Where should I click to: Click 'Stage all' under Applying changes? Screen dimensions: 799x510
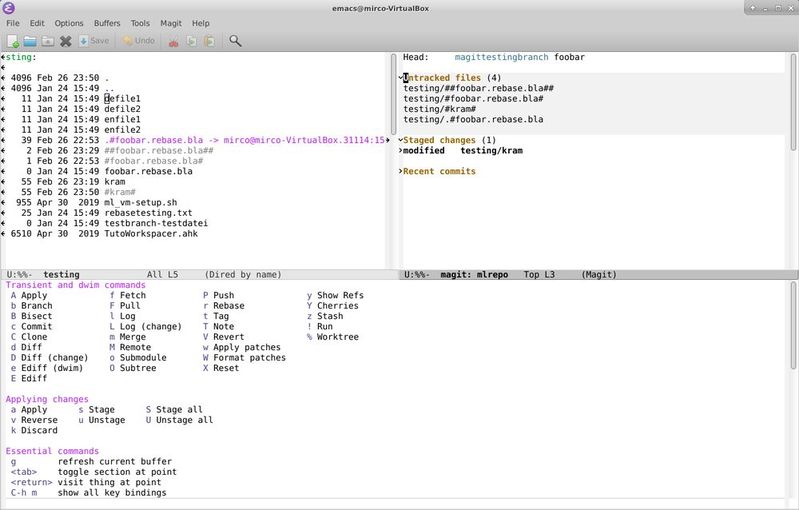(174, 410)
